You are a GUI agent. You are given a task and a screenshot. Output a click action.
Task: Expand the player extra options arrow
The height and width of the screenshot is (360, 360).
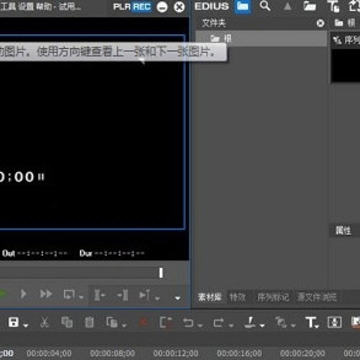[x=178, y=298]
